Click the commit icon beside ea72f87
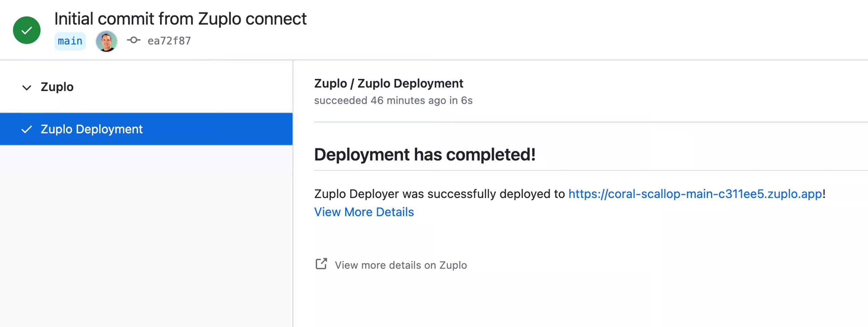Image resolution: width=868 pixels, height=327 pixels. tap(134, 40)
